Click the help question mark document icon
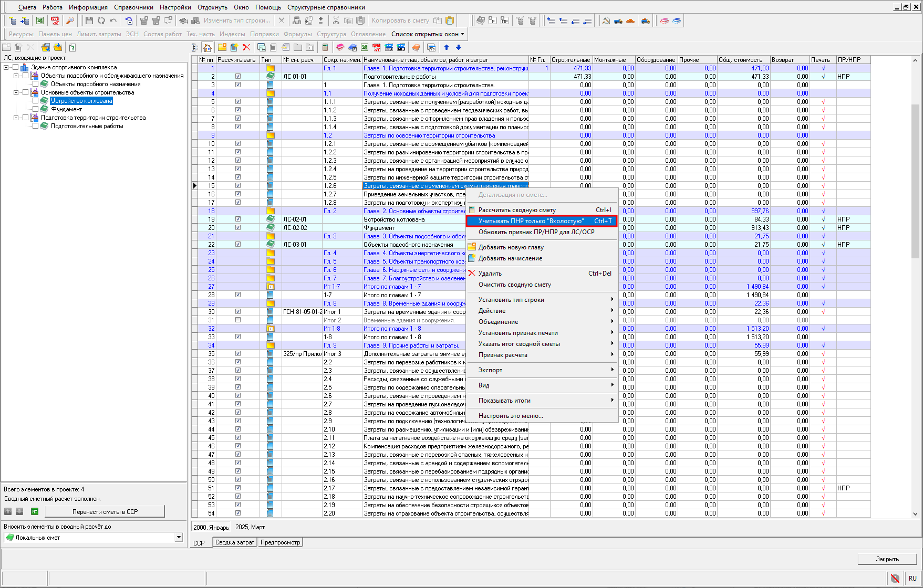 pyautogui.click(x=72, y=47)
